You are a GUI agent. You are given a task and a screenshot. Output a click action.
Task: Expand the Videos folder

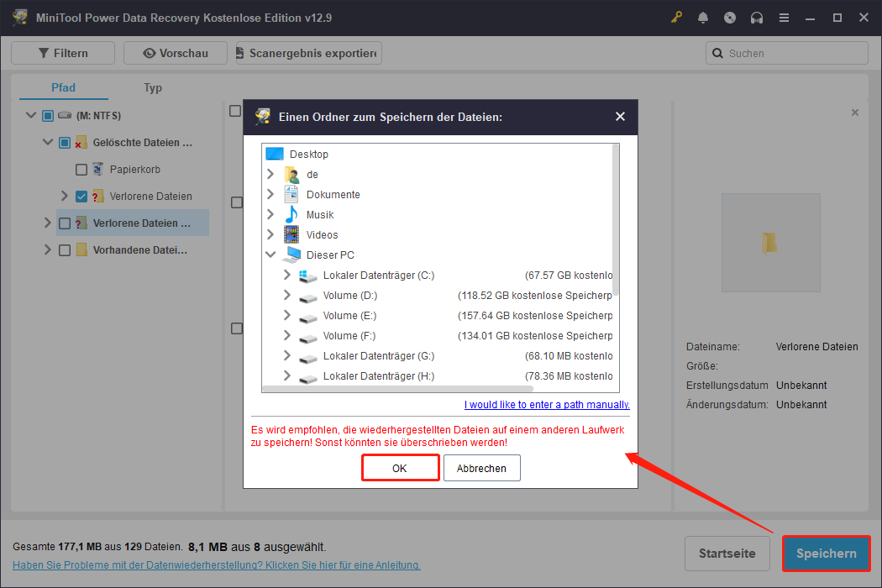click(x=270, y=234)
